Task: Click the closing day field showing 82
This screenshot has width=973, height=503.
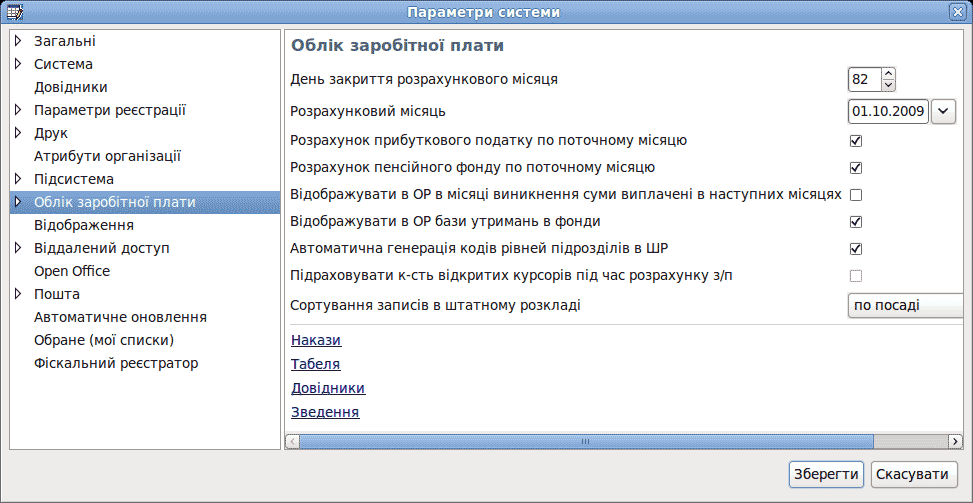Action: pos(864,79)
